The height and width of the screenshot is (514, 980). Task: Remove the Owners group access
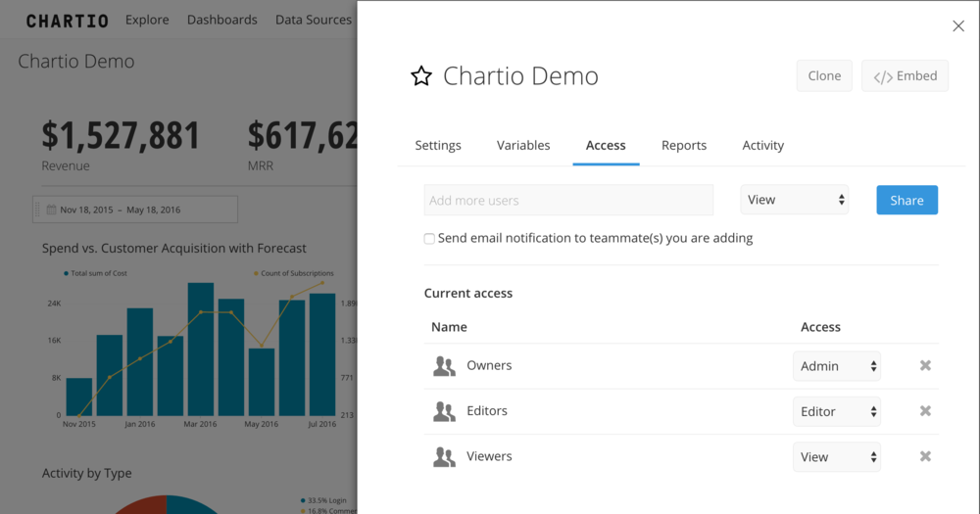coord(925,365)
